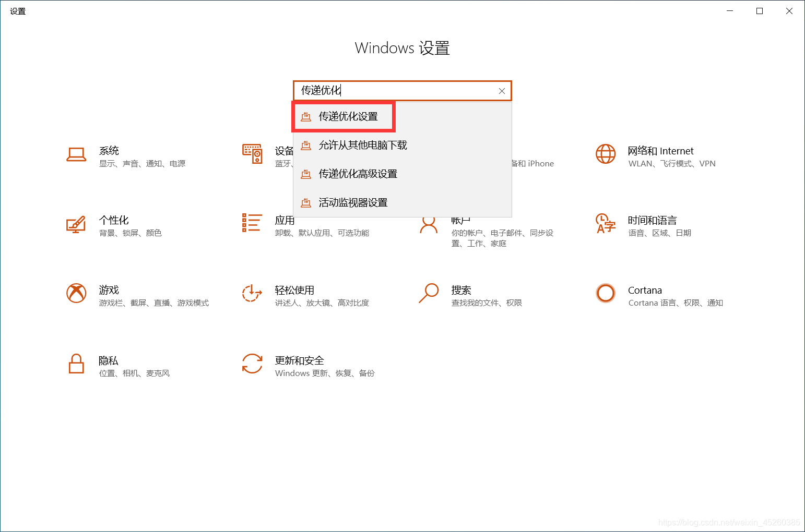Minimize the 设置 window

(730, 11)
